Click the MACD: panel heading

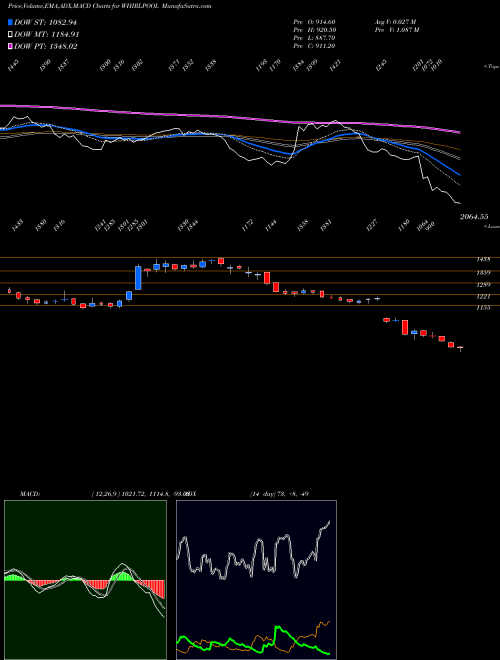pos(30,494)
